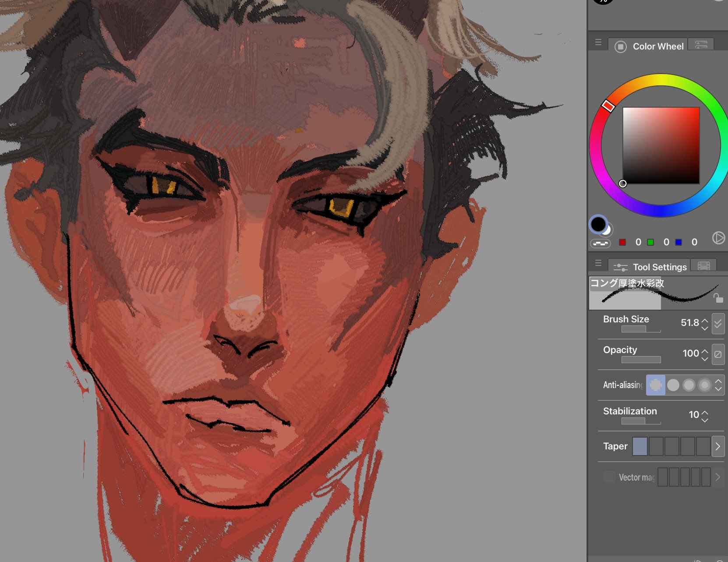728x562 pixels.
Task: Enable the Vector magnet checkbox
Action: [x=609, y=477]
